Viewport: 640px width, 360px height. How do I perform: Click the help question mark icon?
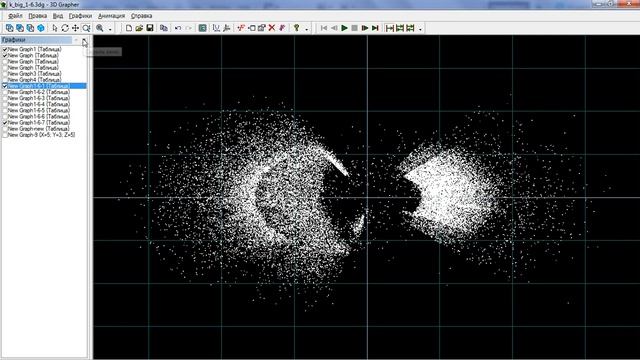coord(296,28)
